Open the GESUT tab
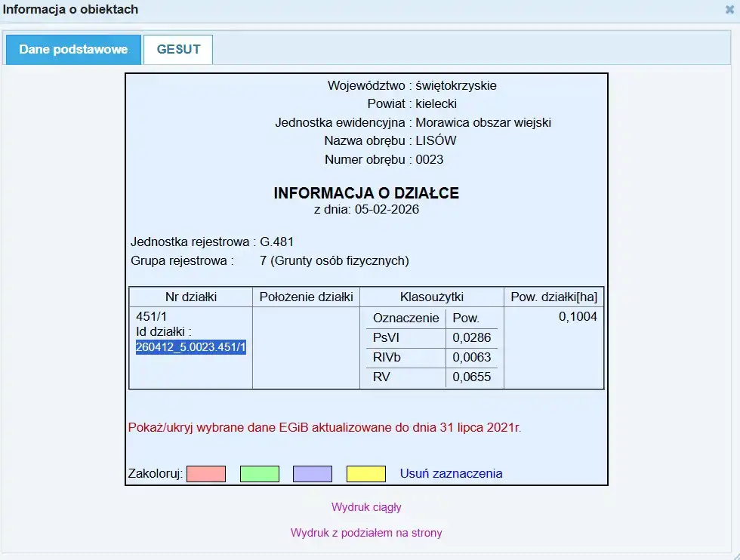740x560 pixels. 178,50
